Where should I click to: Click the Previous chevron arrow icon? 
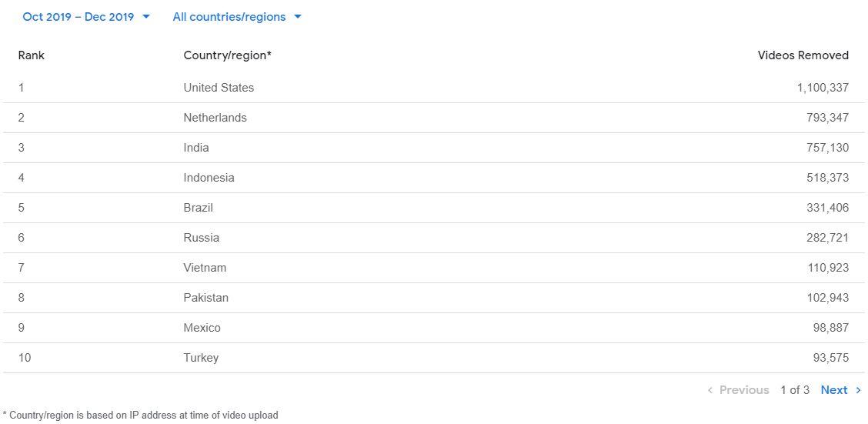pos(710,390)
